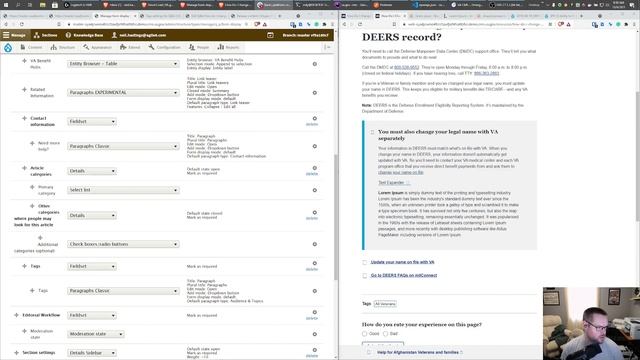The image size is (640, 360).
Task: Open the Microsoft Store taskbar icon
Action: [x=55, y=5]
